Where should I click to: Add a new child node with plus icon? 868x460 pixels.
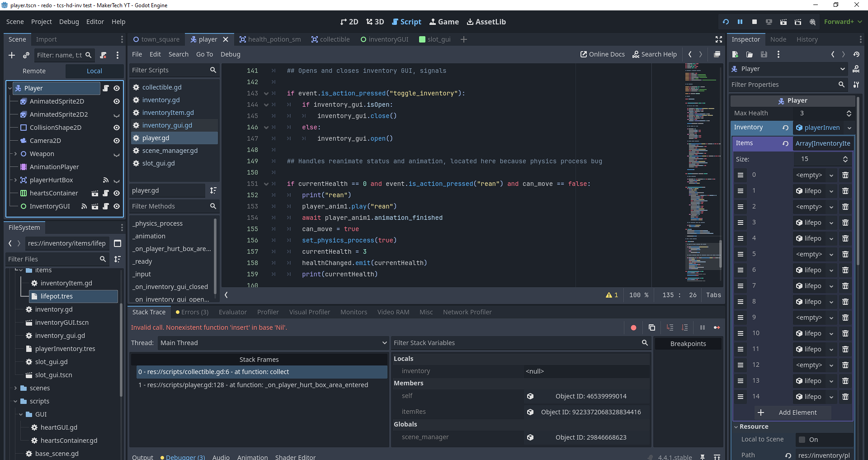12,55
